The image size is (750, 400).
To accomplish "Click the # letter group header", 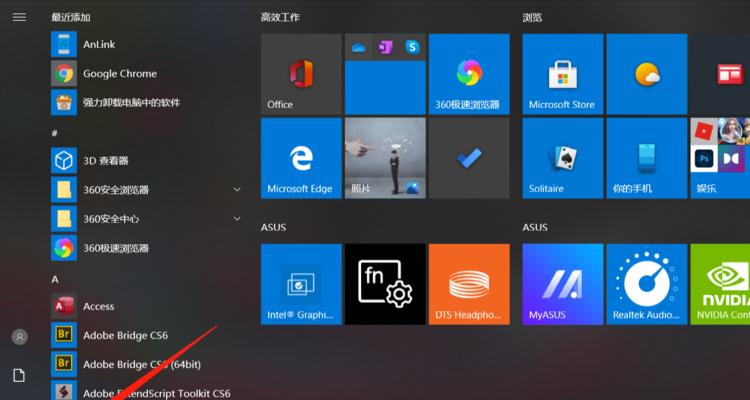I will 55,133.
